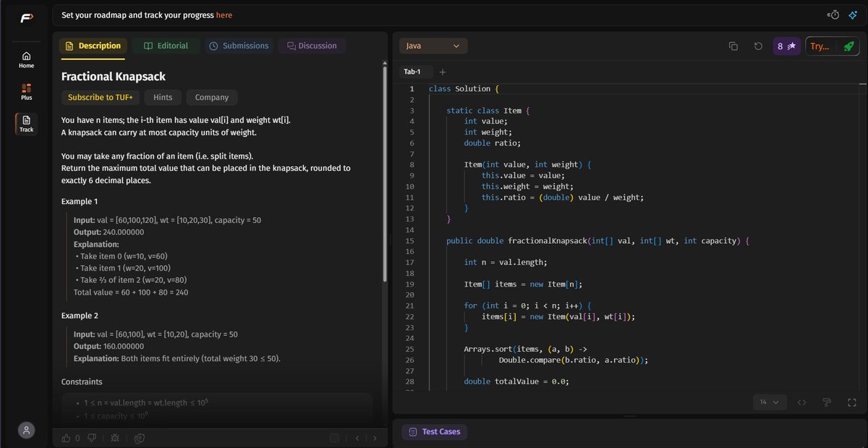Click the code editor vertical scrollbar
The image size is (868, 448).
863,239
